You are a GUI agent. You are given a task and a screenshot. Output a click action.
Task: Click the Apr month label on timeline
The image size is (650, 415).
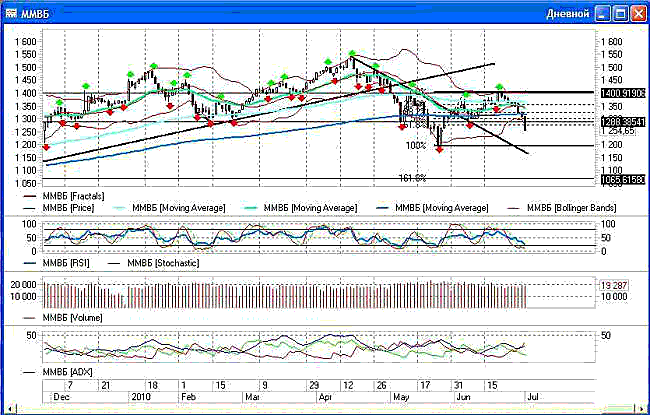[x=327, y=397]
